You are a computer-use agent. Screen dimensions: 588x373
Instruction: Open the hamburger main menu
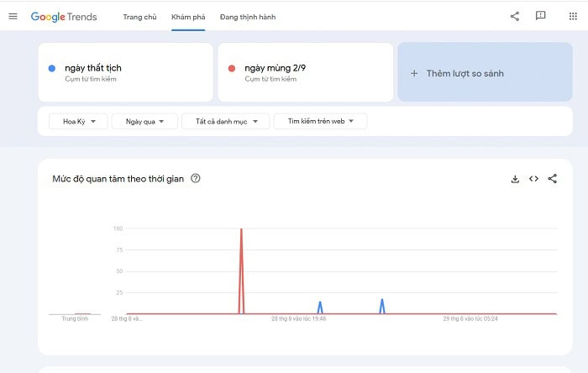pos(13,17)
